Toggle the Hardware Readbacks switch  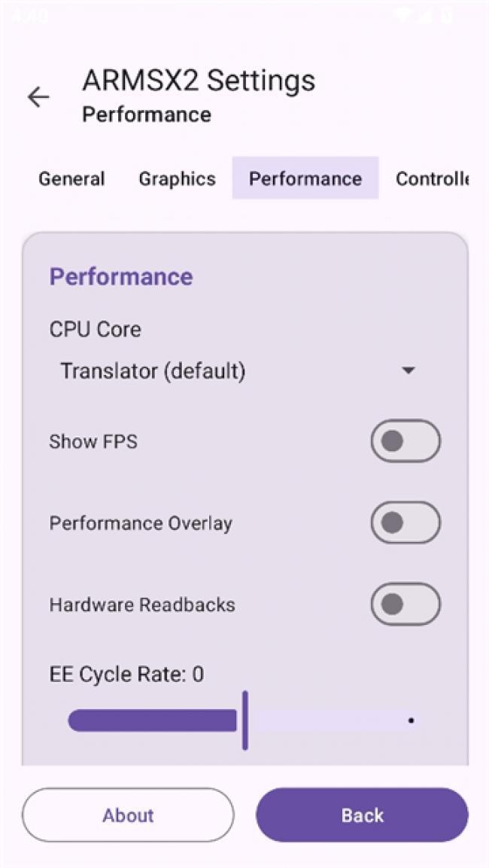coord(405,604)
